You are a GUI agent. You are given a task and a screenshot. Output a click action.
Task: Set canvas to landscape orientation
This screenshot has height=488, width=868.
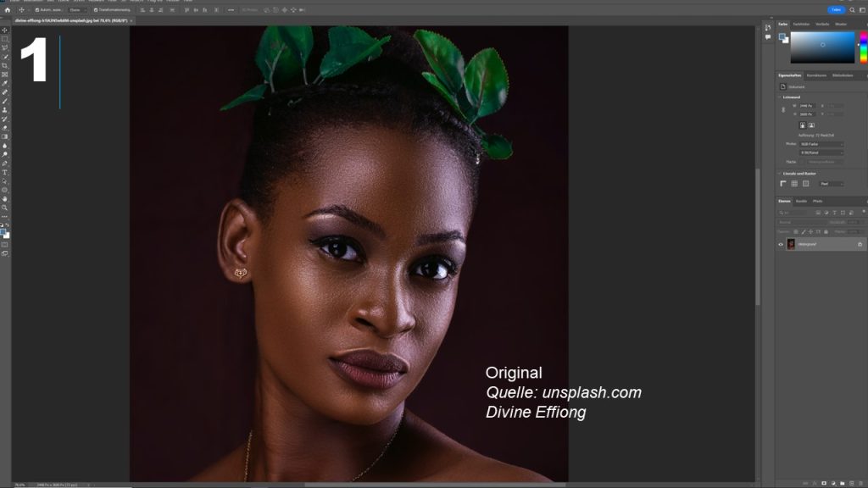(x=811, y=125)
